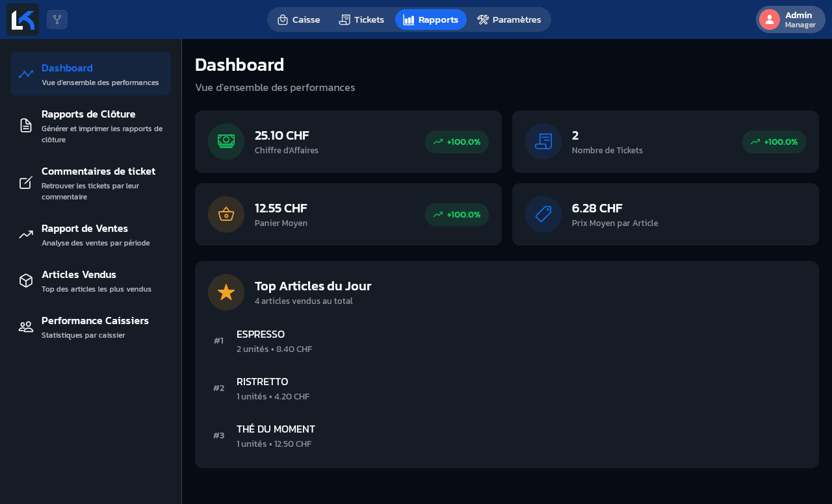Click the receipt icon for Nombre de Tickets
The height and width of the screenshot is (504, 832).
(x=543, y=142)
